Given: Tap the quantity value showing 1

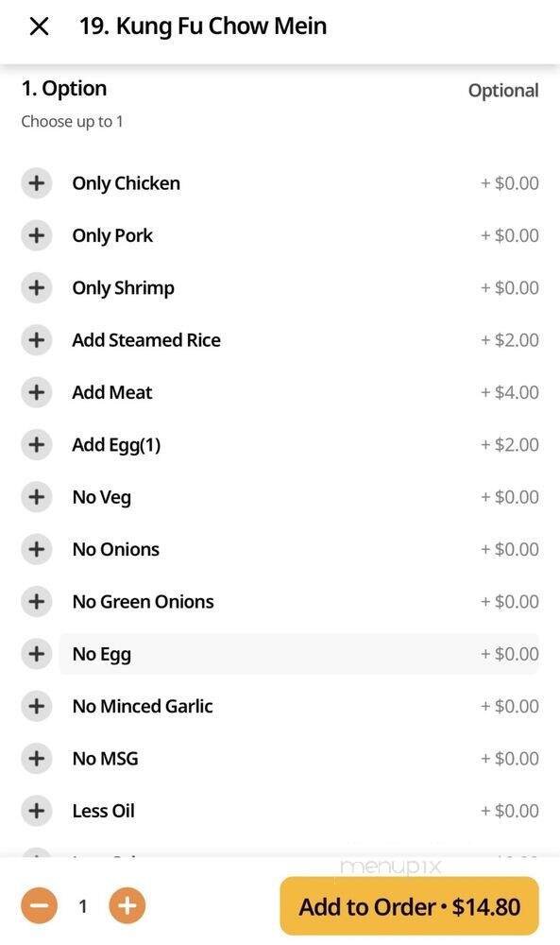Looking at the screenshot, I should 83,904.
